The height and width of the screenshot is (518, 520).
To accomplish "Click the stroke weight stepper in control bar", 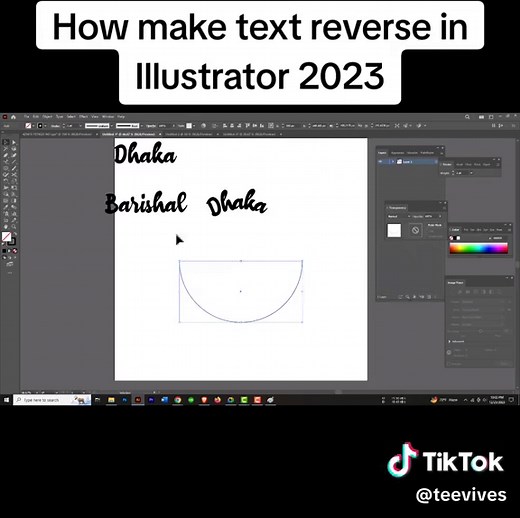I will [64, 126].
